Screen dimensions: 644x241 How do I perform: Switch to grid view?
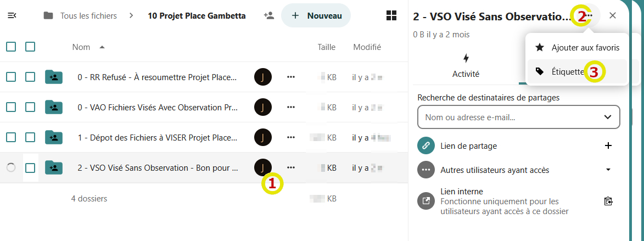[x=391, y=15]
